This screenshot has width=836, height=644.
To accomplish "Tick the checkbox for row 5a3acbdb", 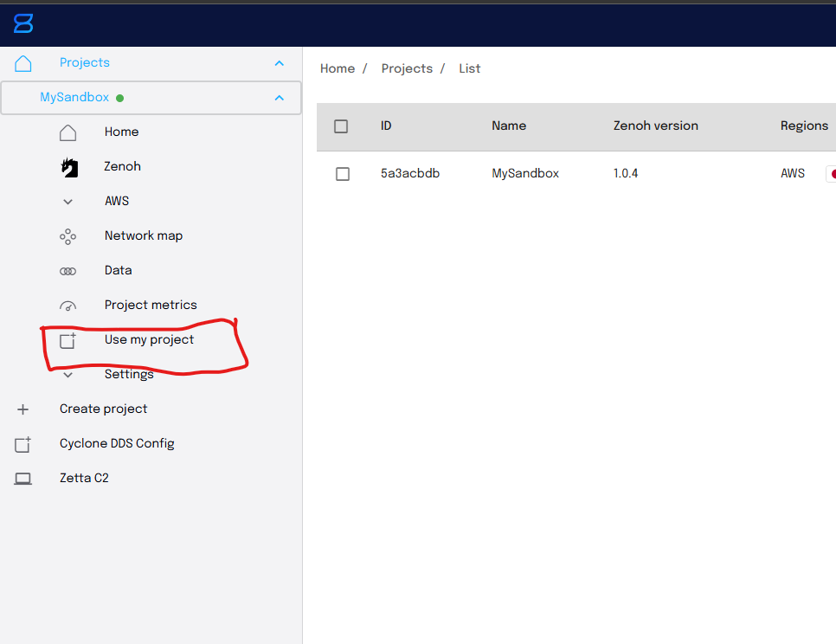I will click(x=343, y=174).
